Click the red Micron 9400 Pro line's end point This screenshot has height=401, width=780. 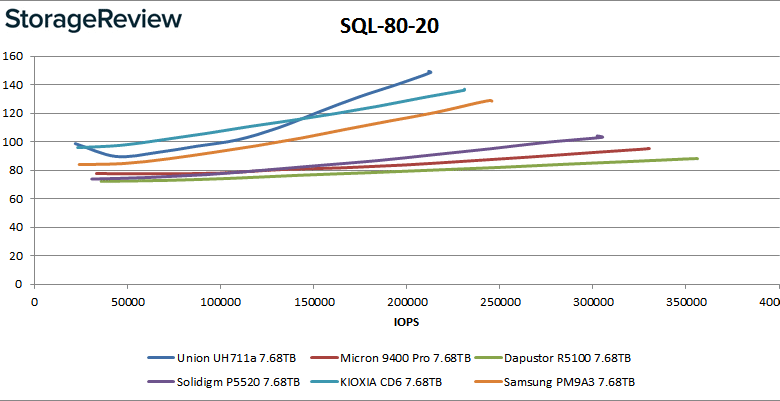click(649, 148)
